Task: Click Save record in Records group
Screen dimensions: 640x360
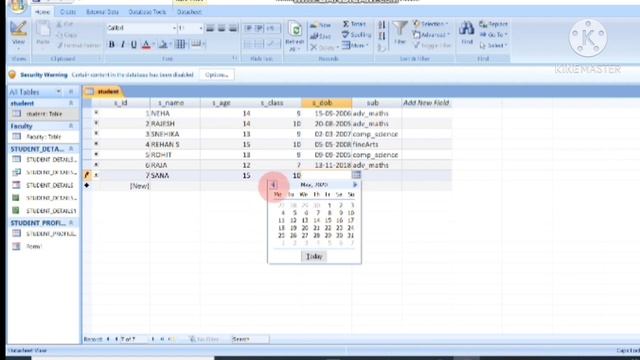Action: pyautogui.click(x=320, y=36)
